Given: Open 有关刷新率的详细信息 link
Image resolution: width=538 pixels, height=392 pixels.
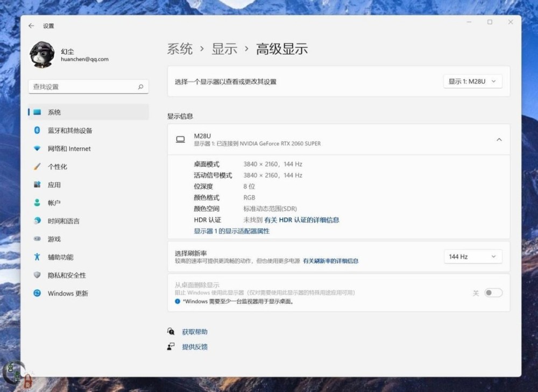Looking at the screenshot, I should pos(330,261).
